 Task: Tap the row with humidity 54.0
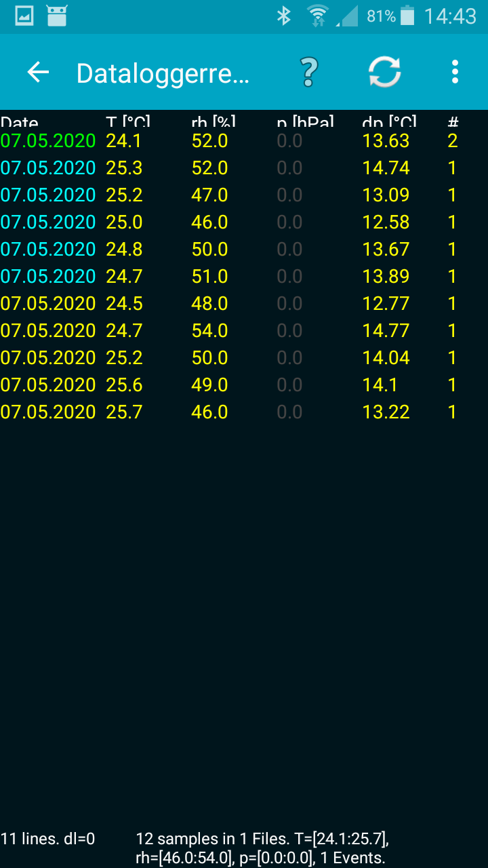[x=230, y=331]
